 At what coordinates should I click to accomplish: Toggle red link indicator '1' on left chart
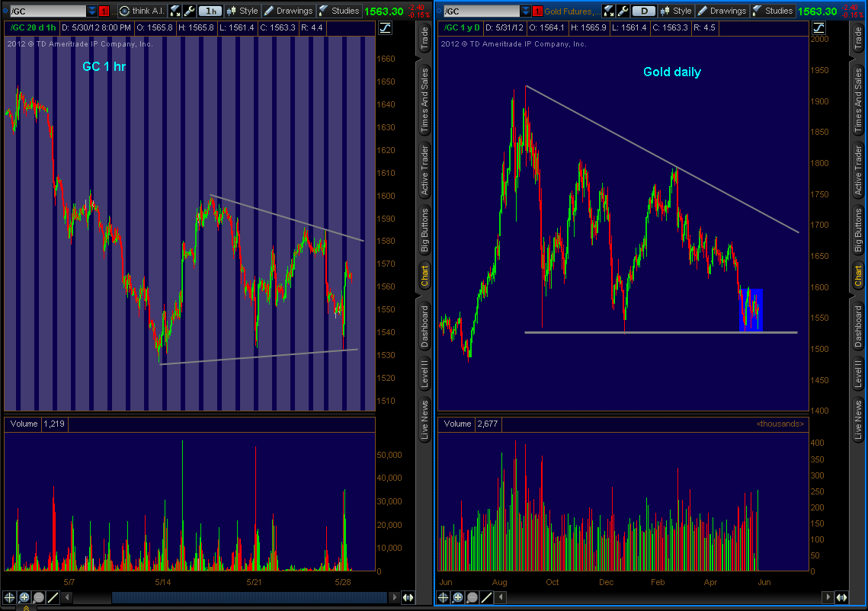pyautogui.click(x=104, y=11)
